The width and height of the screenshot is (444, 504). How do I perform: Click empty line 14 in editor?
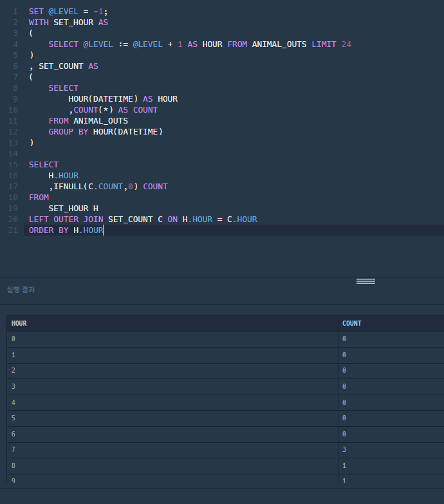(234, 154)
